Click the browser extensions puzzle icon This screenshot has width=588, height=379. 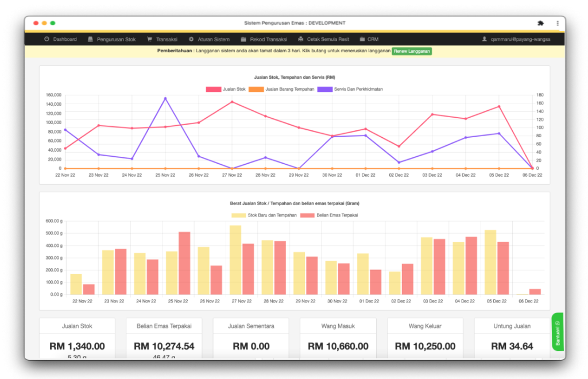point(540,24)
